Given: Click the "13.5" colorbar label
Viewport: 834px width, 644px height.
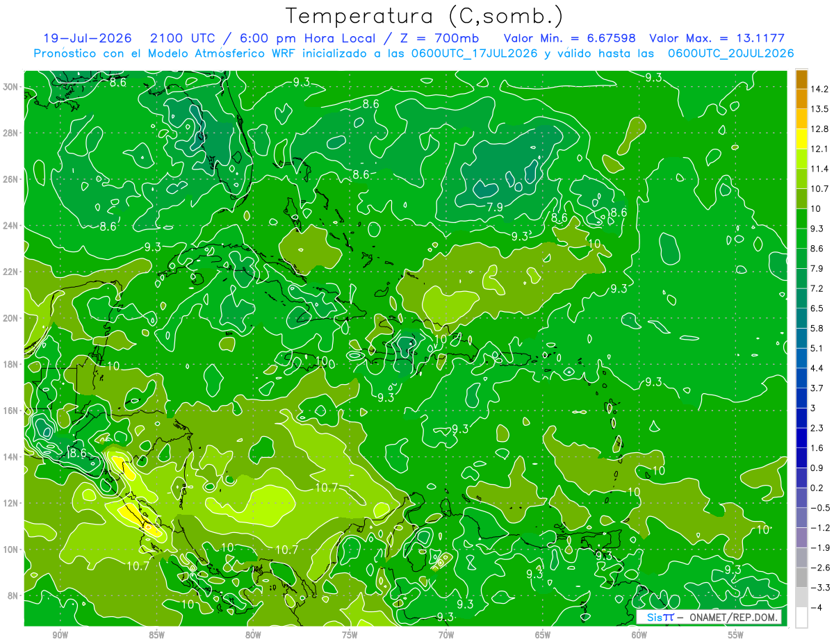Looking at the screenshot, I should coord(819,109).
